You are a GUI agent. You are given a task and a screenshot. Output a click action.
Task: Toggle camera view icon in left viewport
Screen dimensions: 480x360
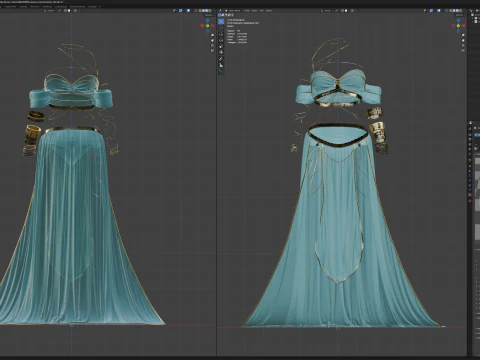pos(212,46)
